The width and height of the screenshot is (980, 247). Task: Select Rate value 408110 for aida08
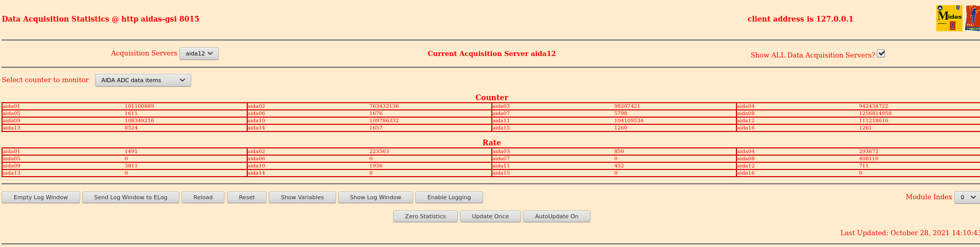pos(869,159)
